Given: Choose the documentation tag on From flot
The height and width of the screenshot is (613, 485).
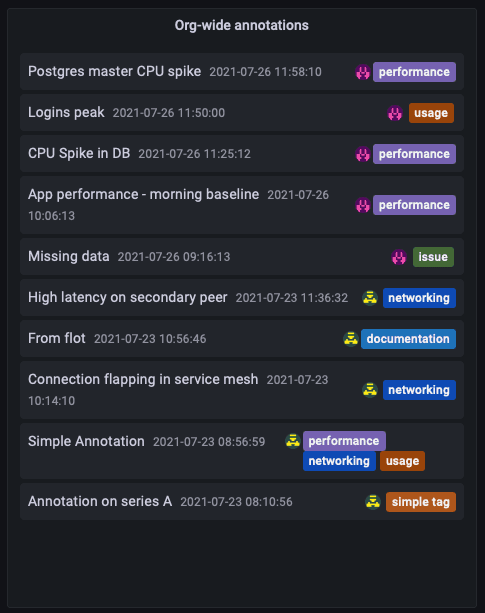Looking at the screenshot, I should pyautogui.click(x=408, y=339).
